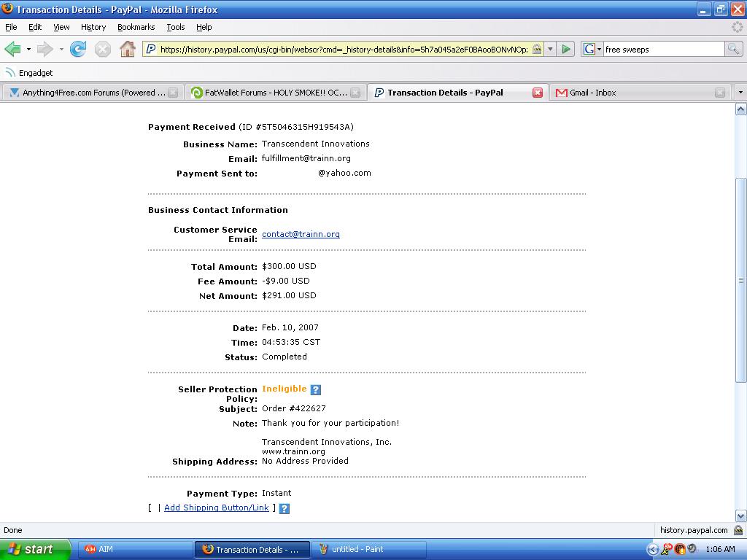Click the Order #422627 subject text

coord(293,408)
